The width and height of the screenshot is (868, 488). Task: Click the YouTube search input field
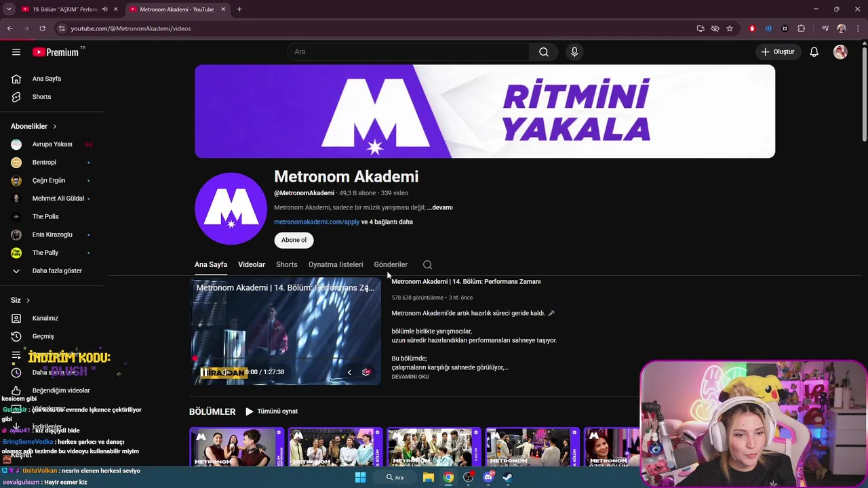point(409,52)
